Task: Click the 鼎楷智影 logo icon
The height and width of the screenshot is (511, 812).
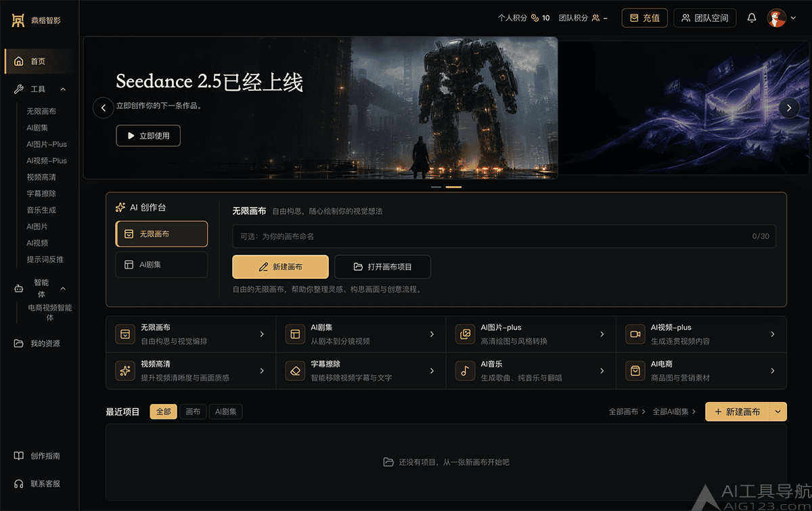Action: [18, 20]
